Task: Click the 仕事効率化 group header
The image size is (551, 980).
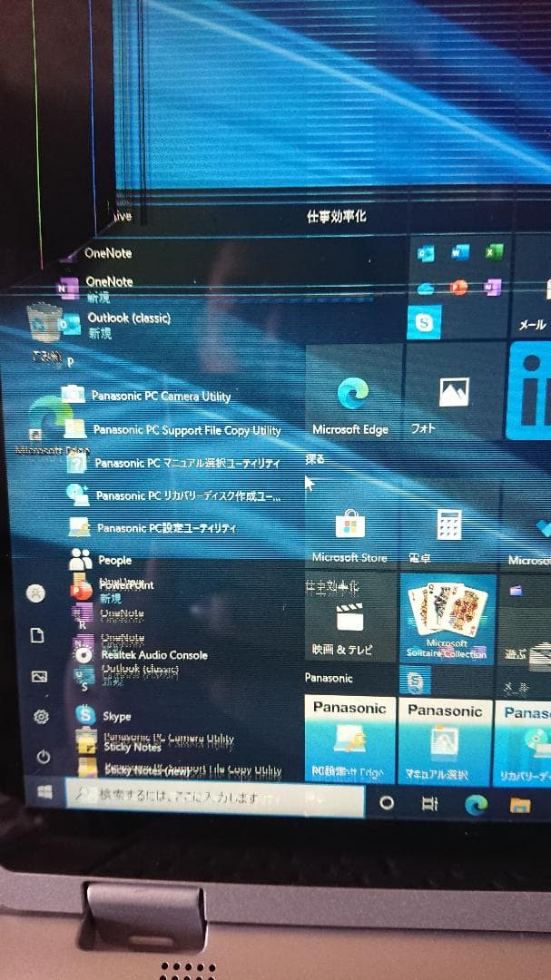Action: point(337,217)
